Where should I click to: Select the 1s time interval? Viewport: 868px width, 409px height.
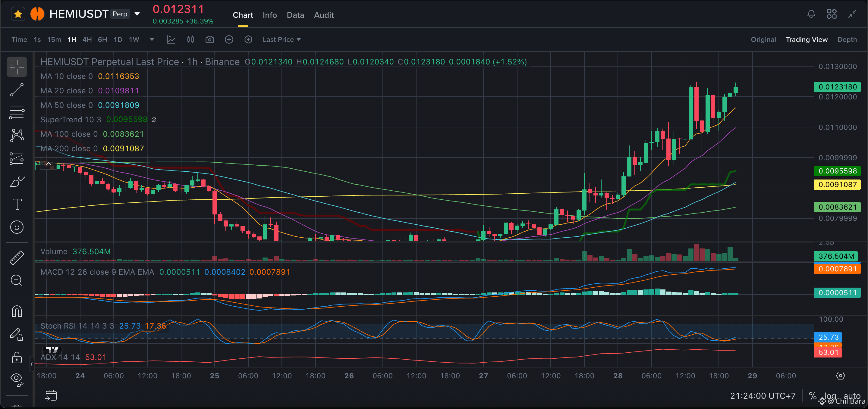[37, 40]
